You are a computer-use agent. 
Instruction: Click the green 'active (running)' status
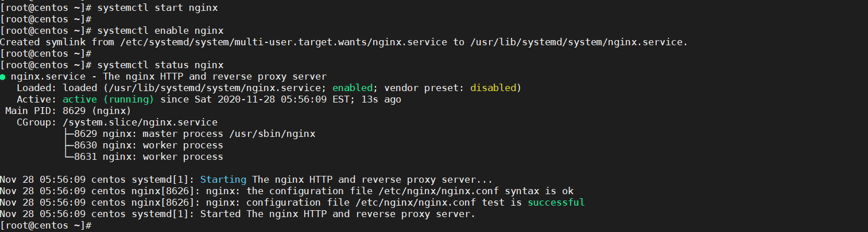coord(108,100)
